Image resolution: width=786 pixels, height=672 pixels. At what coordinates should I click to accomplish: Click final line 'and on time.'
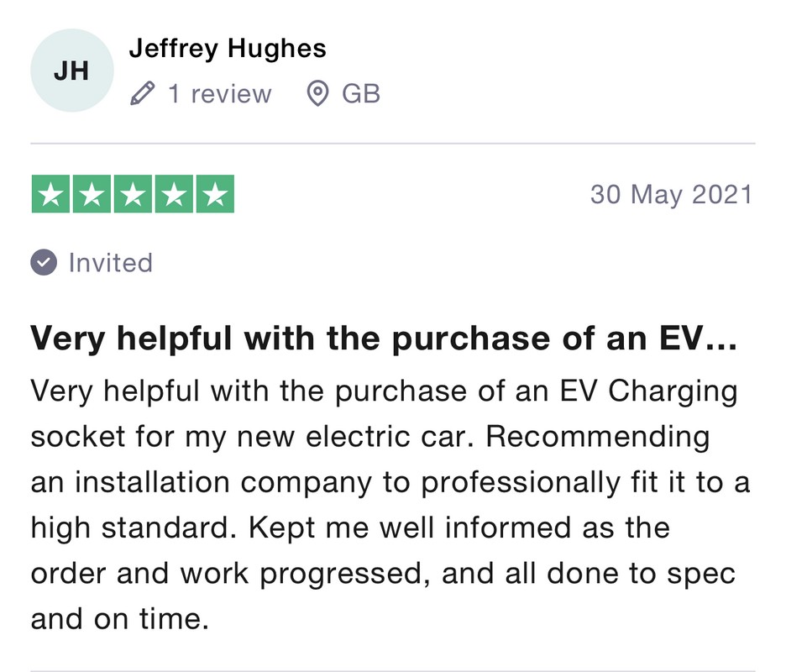click(x=119, y=619)
